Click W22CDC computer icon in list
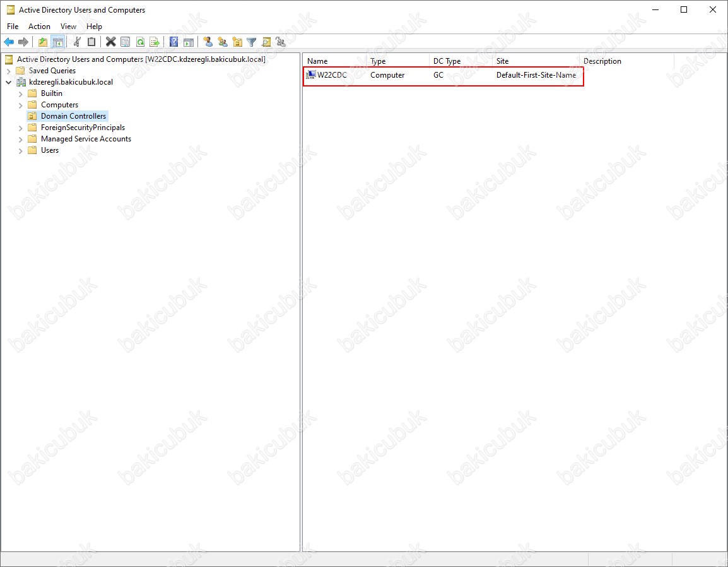 point(311,75)
